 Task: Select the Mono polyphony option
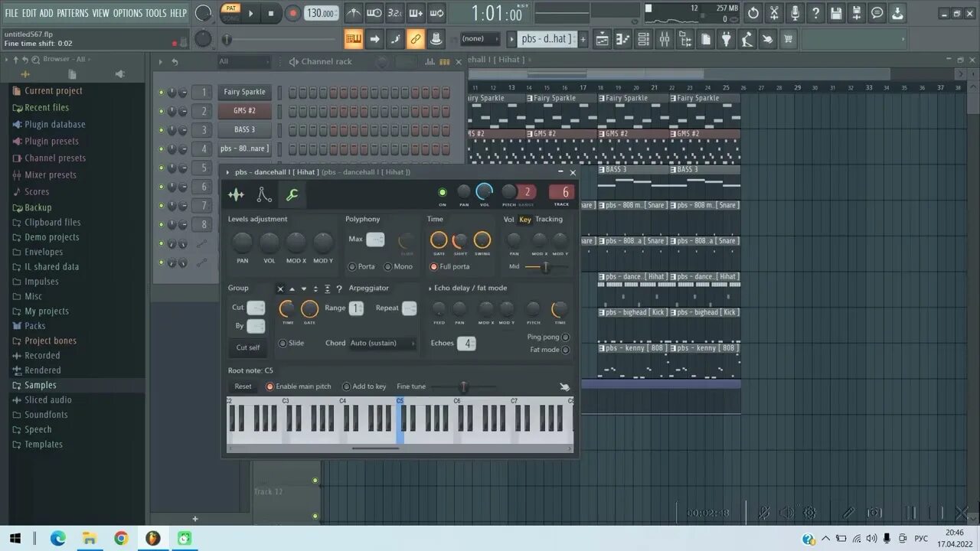pyautogui.click(x=398, y=266)
